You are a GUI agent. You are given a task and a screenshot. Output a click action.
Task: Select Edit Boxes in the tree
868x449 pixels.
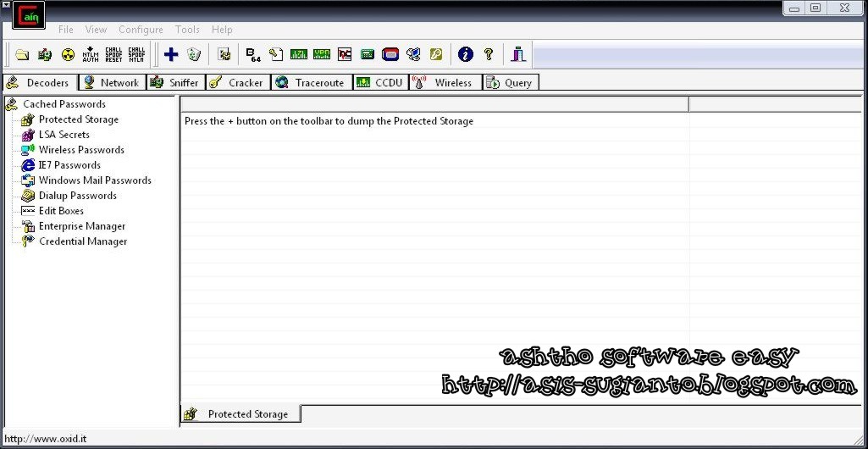tap(61, 211)
